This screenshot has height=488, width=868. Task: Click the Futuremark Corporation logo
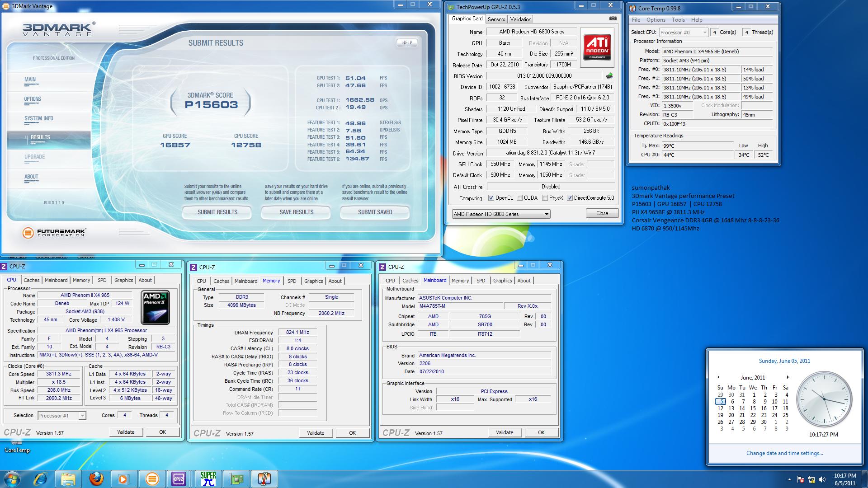click(x=54, y=233)
